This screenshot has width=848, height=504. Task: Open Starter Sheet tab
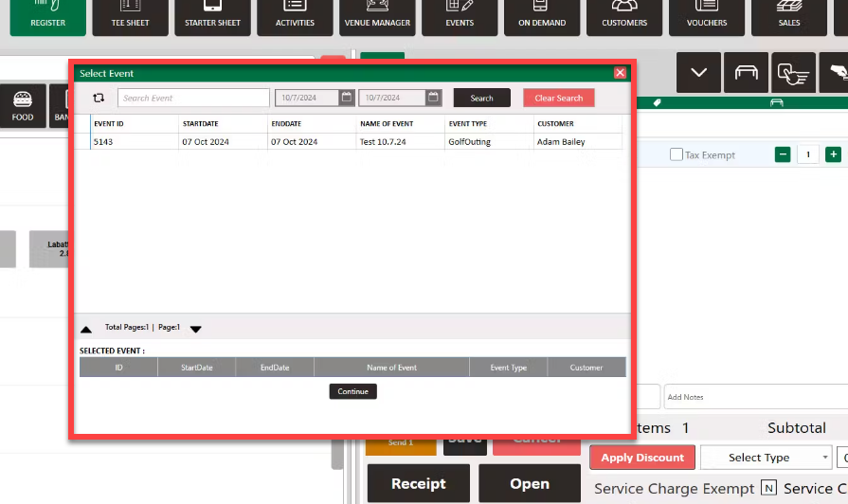coord(212,17)
